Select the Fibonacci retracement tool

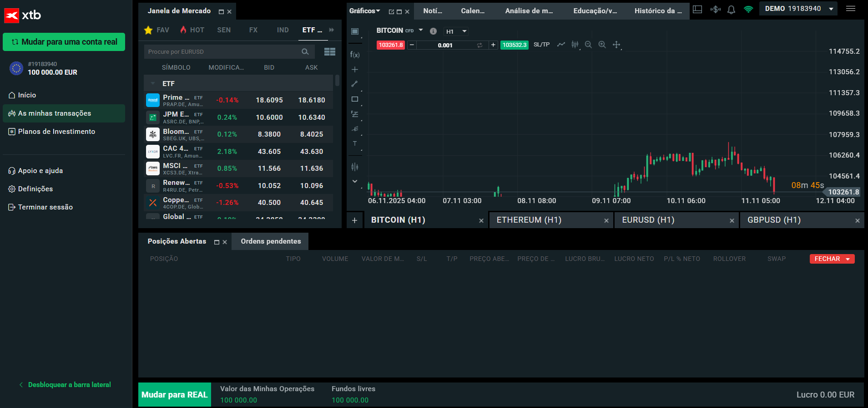tap(355, 114)
